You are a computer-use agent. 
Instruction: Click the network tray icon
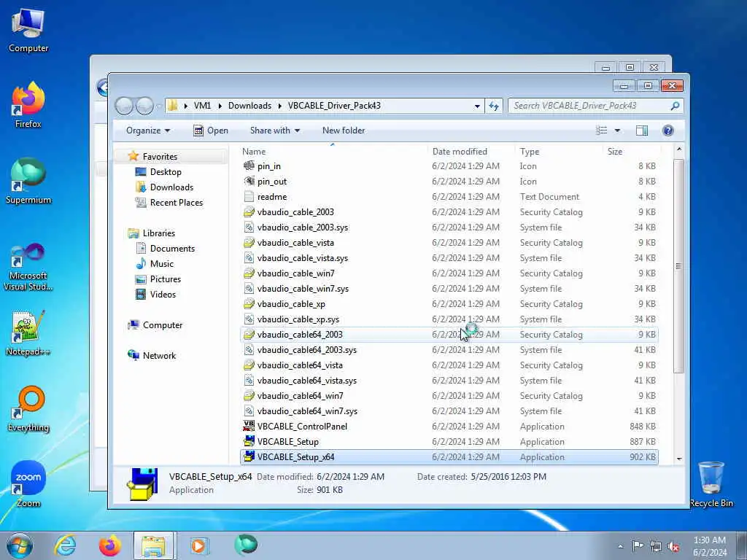(x=656, y=547)
